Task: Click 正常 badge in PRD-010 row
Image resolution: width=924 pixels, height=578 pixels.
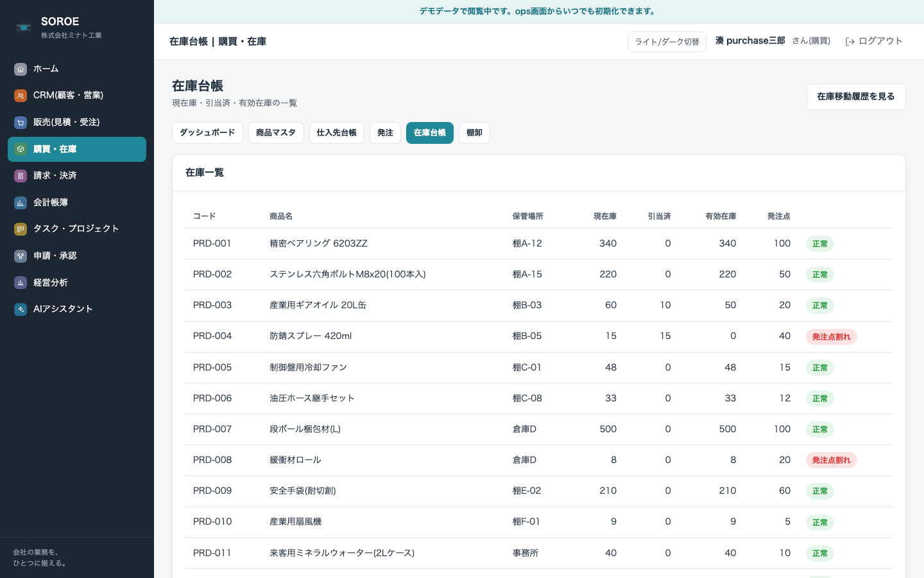Action: click(820, 522)
